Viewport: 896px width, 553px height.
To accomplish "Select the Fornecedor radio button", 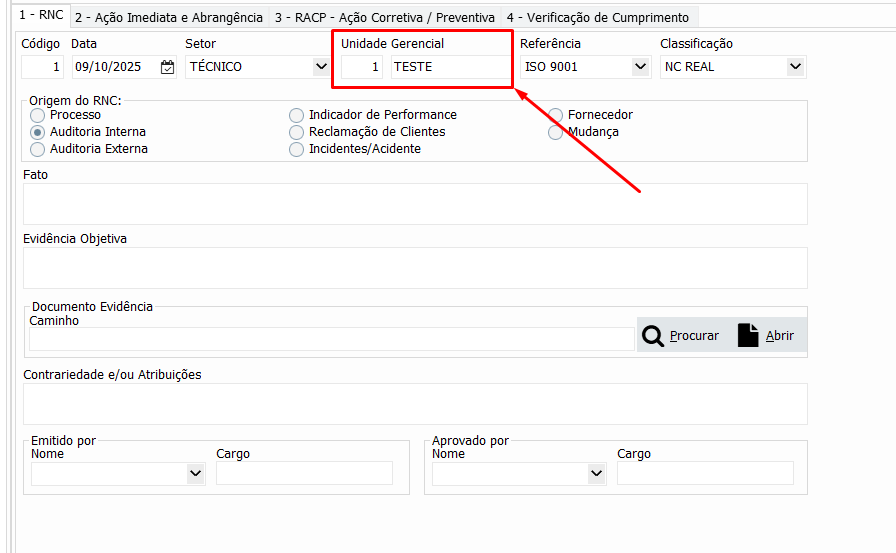I will pyautogui.click(x=556, y=115).
